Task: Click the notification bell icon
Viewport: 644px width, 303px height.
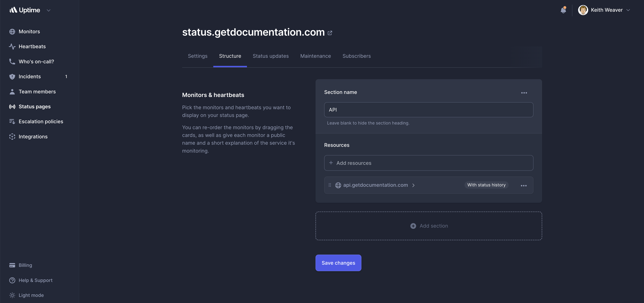Action: (x=563, y=10)
